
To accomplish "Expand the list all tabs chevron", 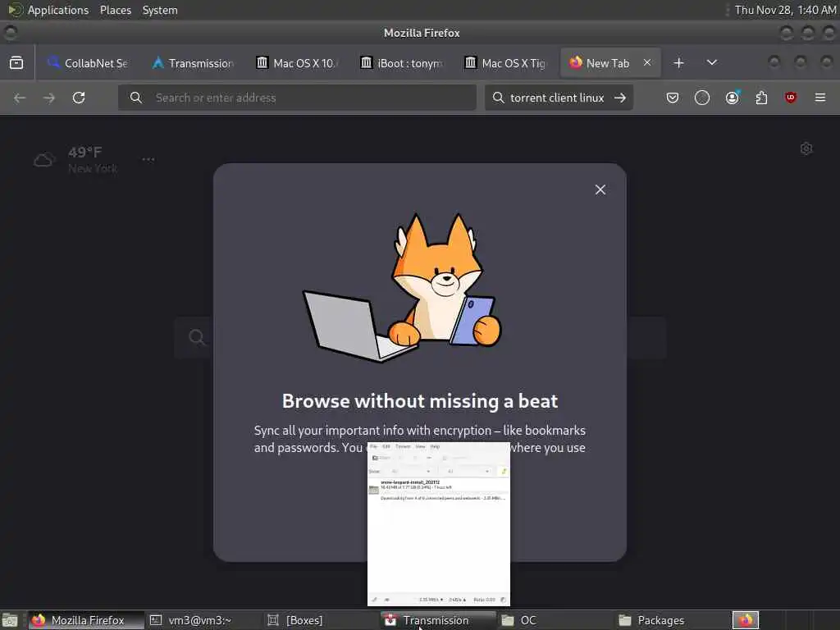I will coord(712,62).
